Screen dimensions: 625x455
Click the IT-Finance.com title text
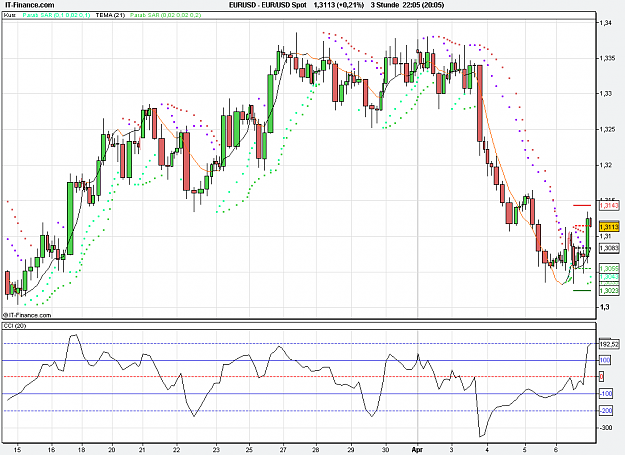click(x=29, y=5)
